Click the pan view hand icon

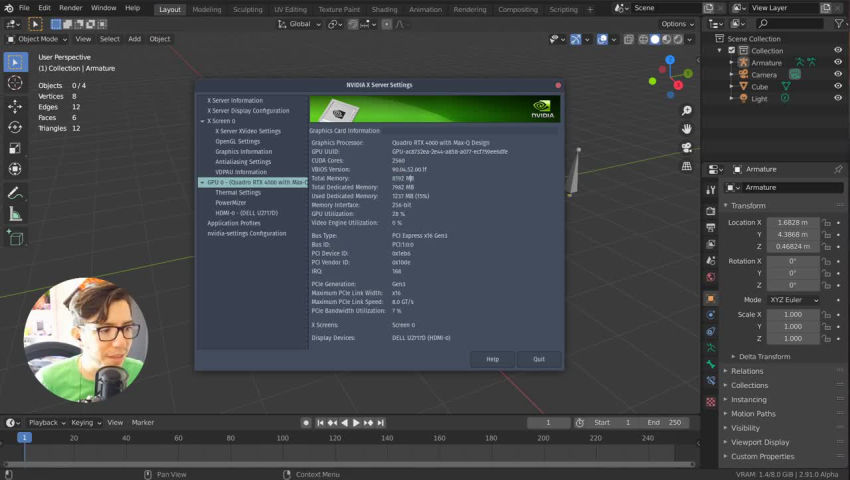point(686,129)
